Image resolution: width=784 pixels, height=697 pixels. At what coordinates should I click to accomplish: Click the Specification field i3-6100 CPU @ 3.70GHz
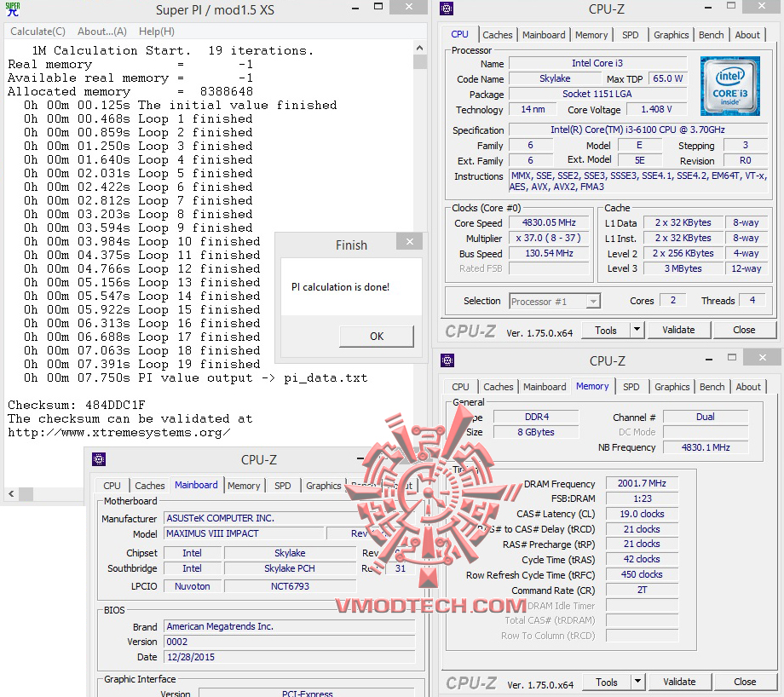(x=637, y=130)
